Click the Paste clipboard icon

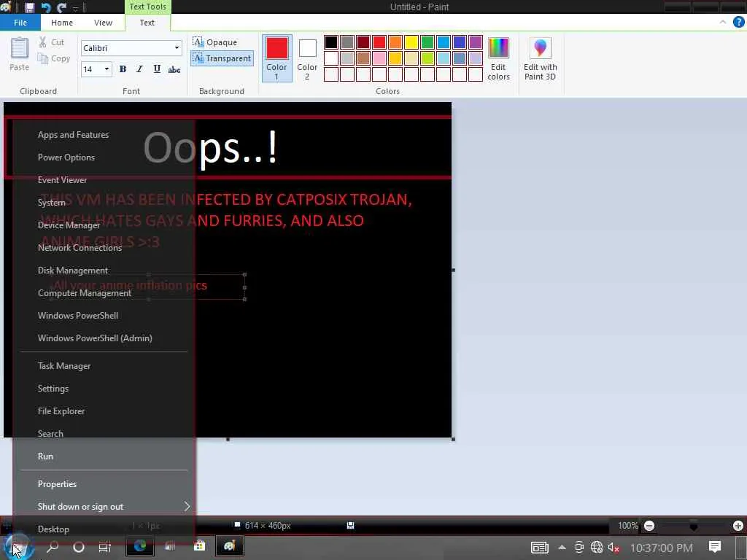pyautogui.click(x=20, y=48)
